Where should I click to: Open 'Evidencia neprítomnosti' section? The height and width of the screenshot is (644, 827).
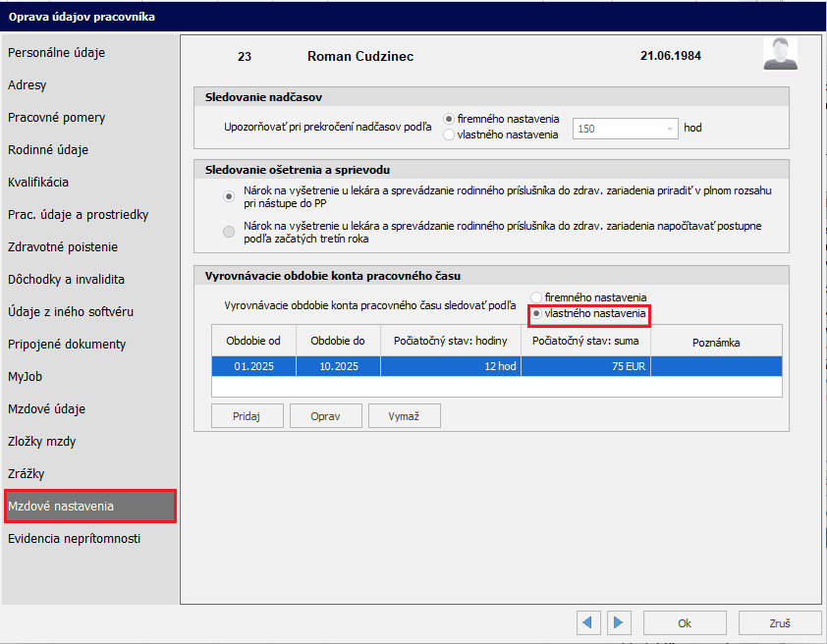[x=75, y=538]
